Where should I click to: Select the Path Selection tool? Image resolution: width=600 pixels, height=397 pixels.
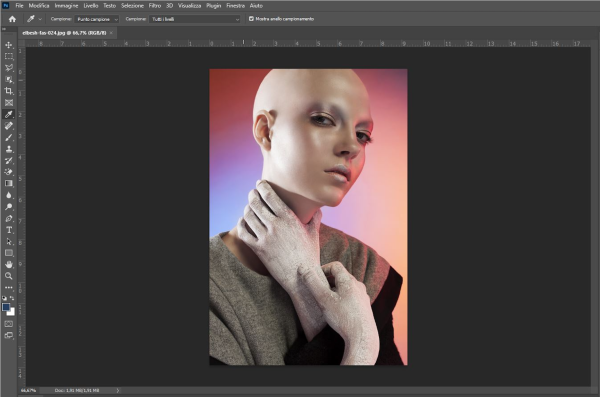click(x=8, y=242)
